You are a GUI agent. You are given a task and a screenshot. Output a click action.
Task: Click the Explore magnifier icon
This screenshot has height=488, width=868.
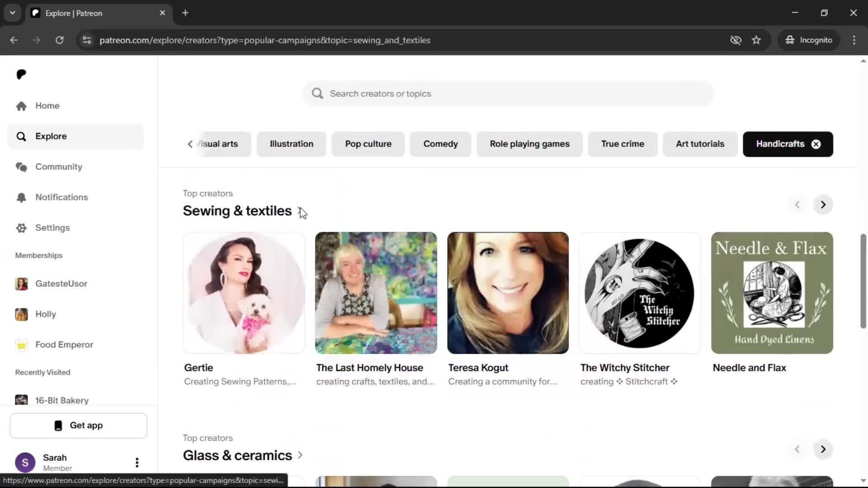click(x=21, y=136)
